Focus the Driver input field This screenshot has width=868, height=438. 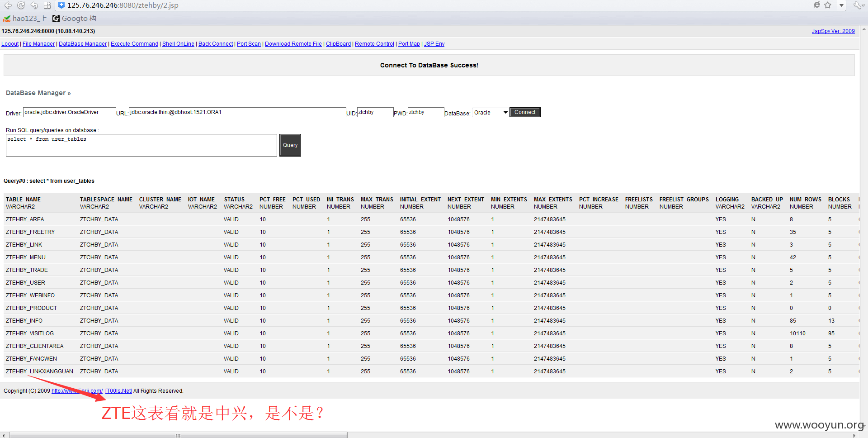pyautogui.click(x=70, y=112)
